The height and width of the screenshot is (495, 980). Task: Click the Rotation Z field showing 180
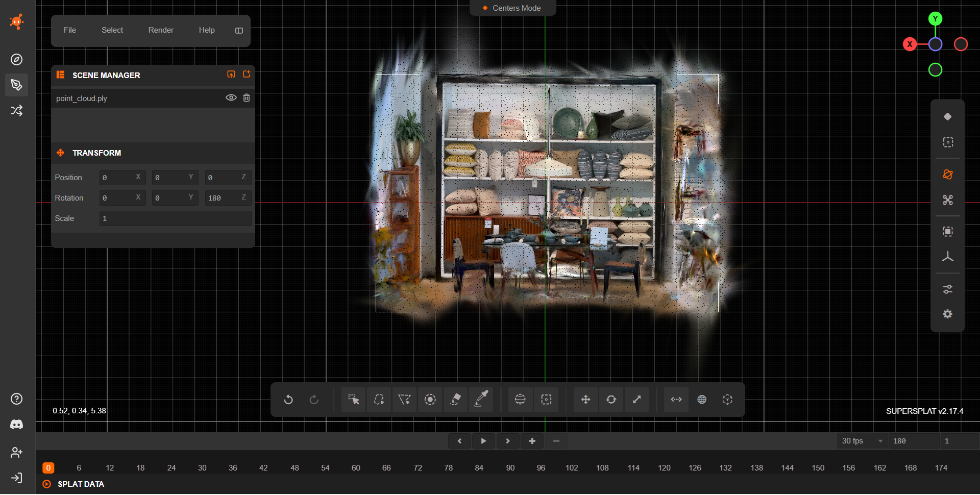[228, 197]
